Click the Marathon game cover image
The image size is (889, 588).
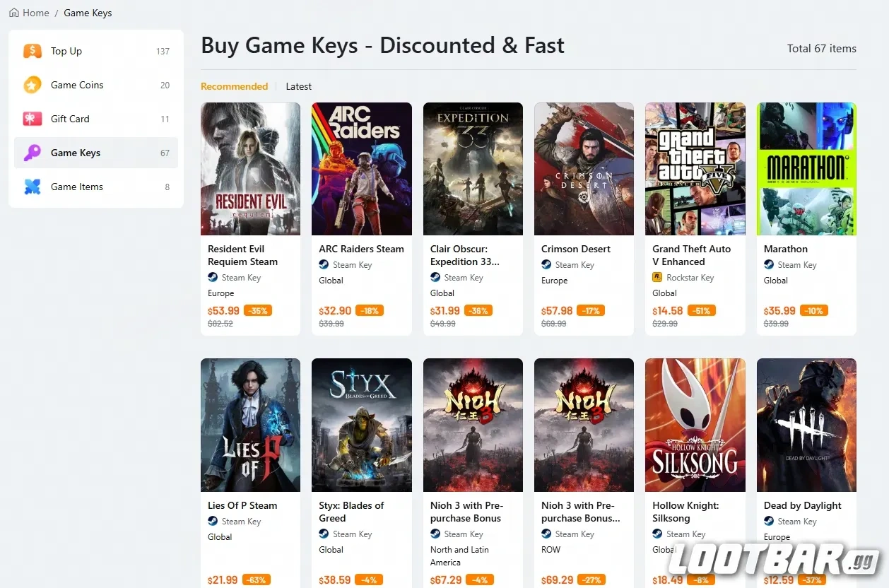[x=806, y=168]
